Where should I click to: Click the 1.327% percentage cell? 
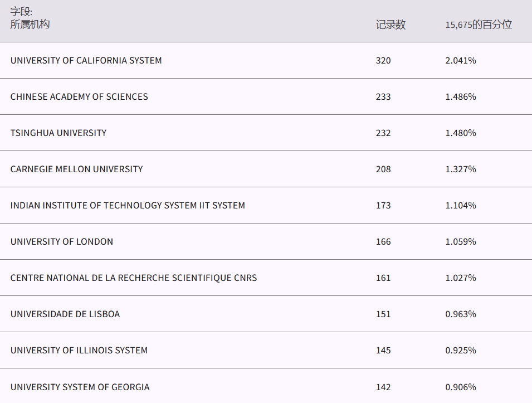(x=461, y=169)
